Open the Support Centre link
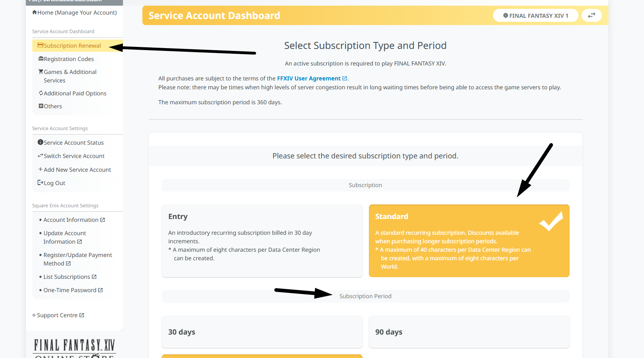 click(57, 315)
